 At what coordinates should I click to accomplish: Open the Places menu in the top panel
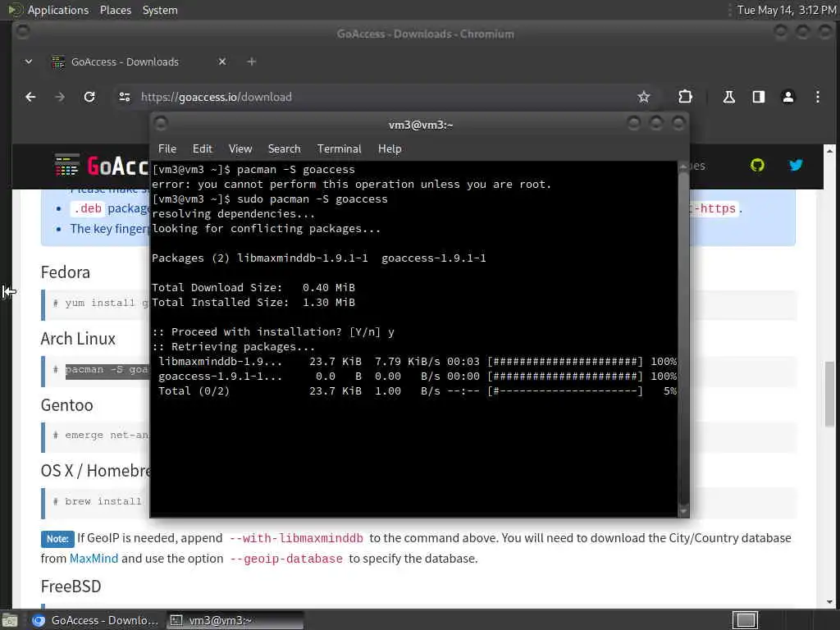click(116, 10)
